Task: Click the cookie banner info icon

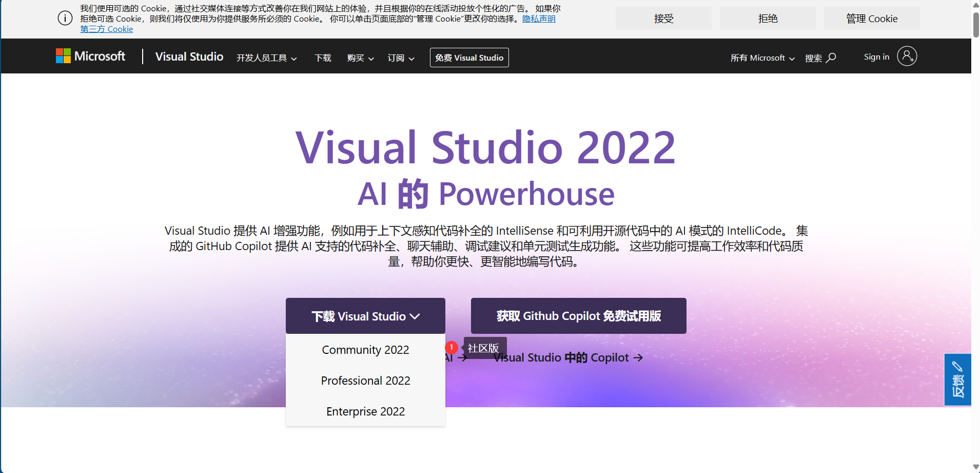Action: [x=65, y=18]
